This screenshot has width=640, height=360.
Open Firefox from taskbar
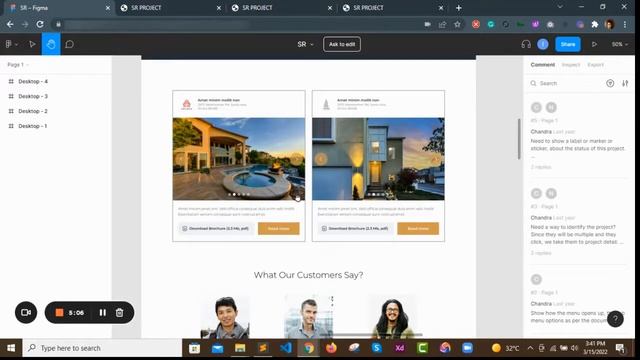click(331, 348)
